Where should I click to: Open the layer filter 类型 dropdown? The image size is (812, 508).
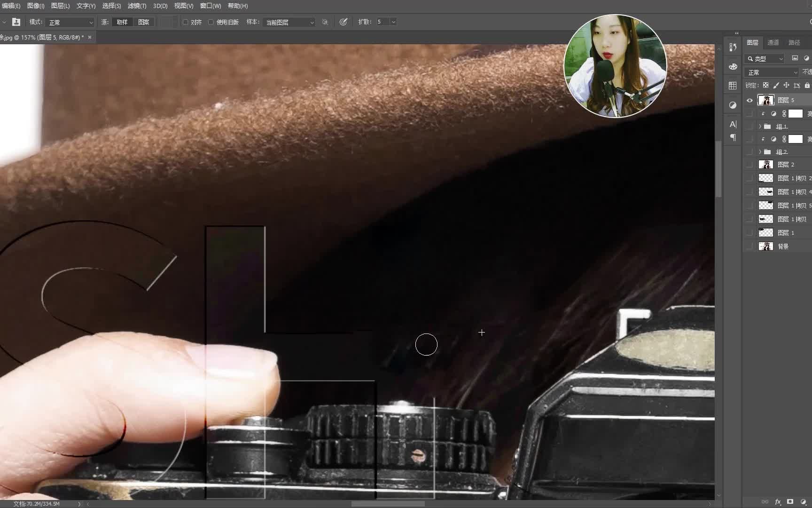pyautogui.click(x=765, y=59)
